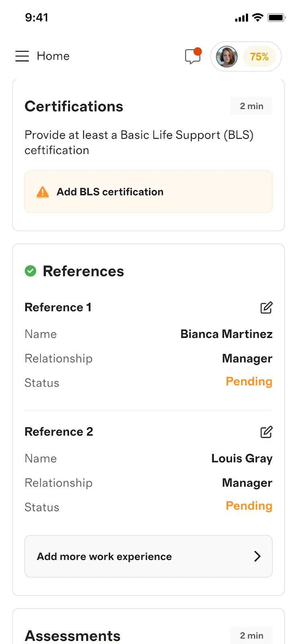297x644 pixels.
Task: Edit Reference 1 details
Action: point(266,308)
